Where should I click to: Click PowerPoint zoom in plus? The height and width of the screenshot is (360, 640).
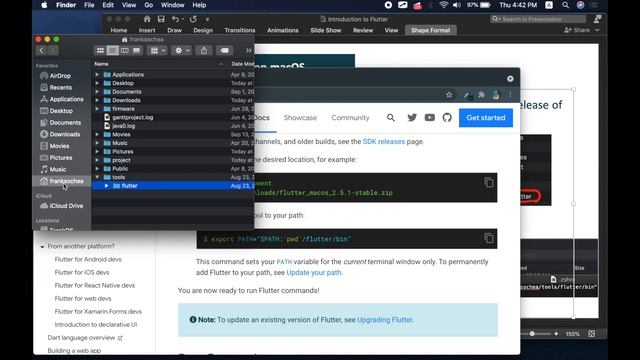point(556,334)
